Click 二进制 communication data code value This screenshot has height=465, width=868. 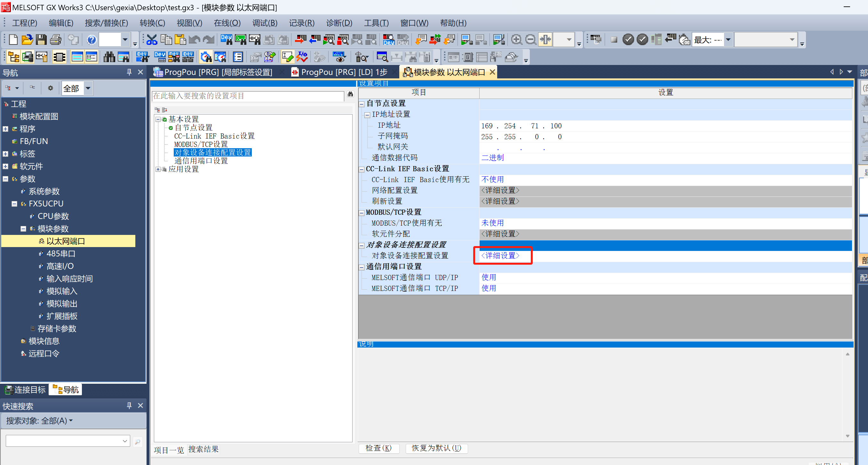pos(493,158)
